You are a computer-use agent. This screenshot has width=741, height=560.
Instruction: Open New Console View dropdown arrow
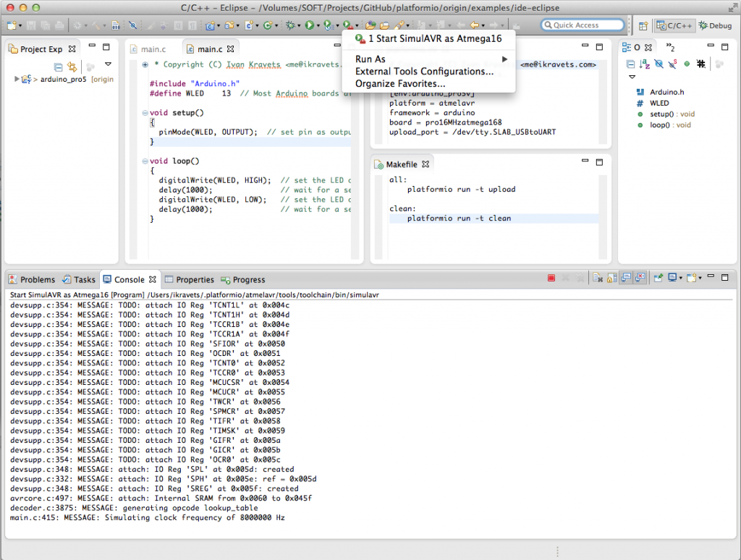click(700, 278)
